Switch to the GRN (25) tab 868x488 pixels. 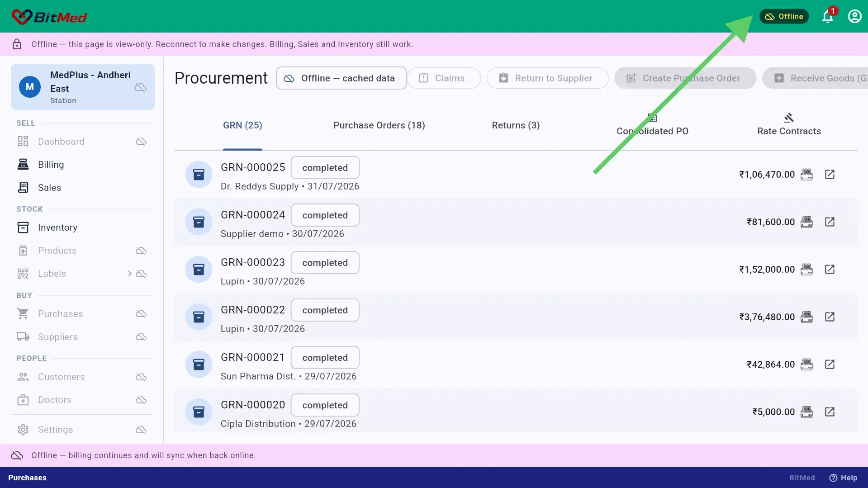(x=242, y=125)
